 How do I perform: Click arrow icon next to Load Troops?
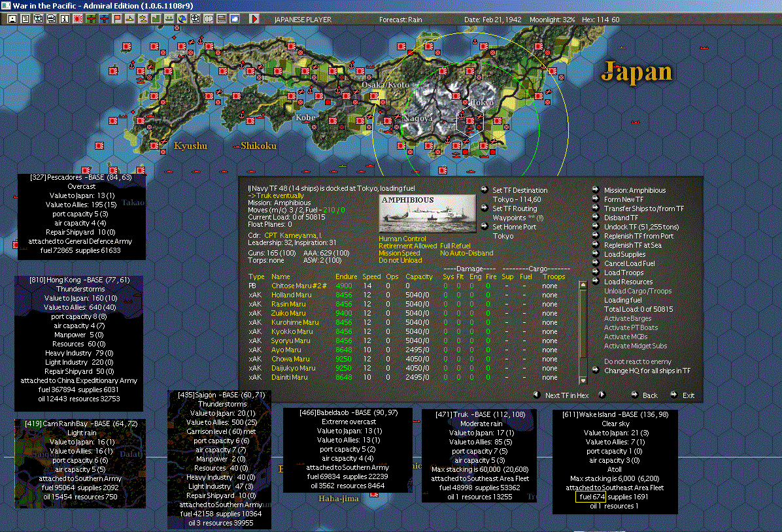point(596,272)
